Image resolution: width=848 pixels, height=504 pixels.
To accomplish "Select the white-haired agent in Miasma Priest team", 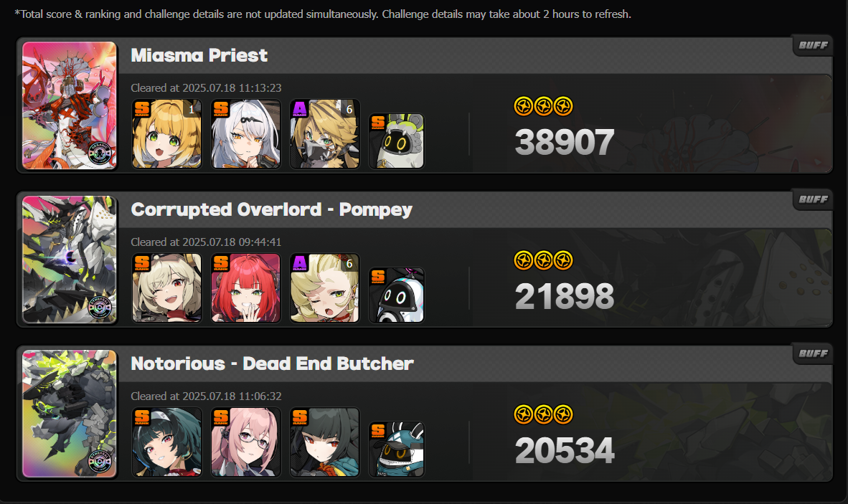I will 245,133.
